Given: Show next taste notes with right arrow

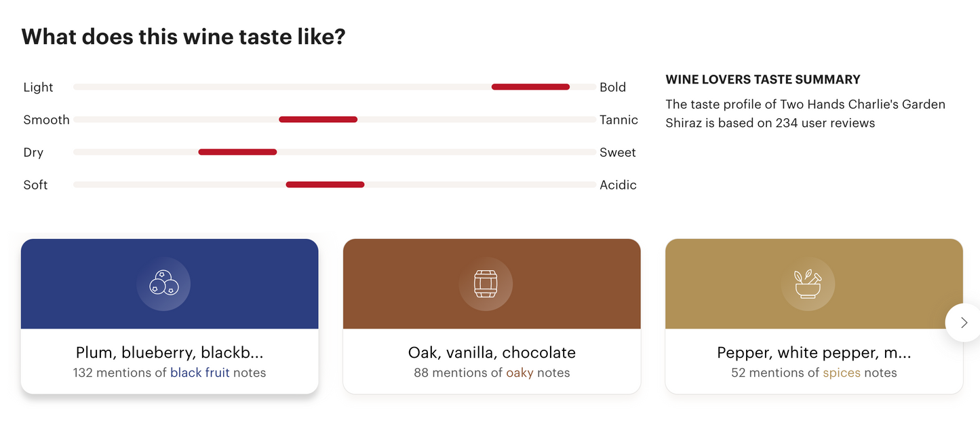Looking at the screenshot, I should [x=963, y=323].
